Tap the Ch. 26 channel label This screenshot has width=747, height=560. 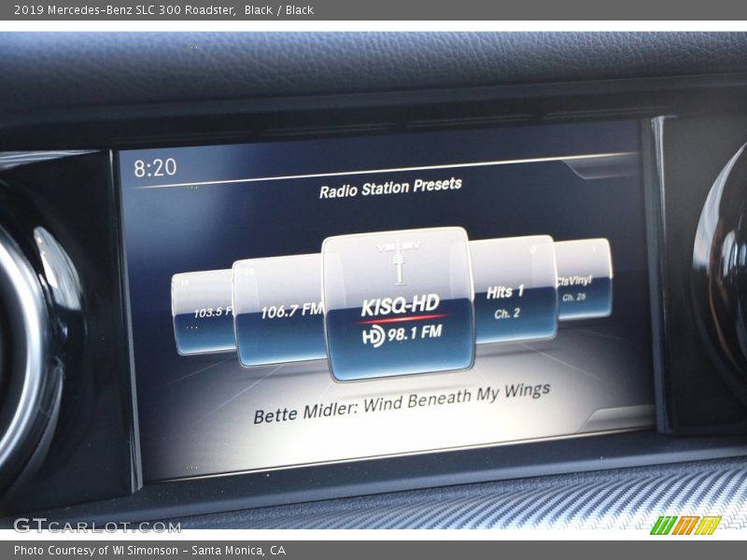tap(573, 298)
